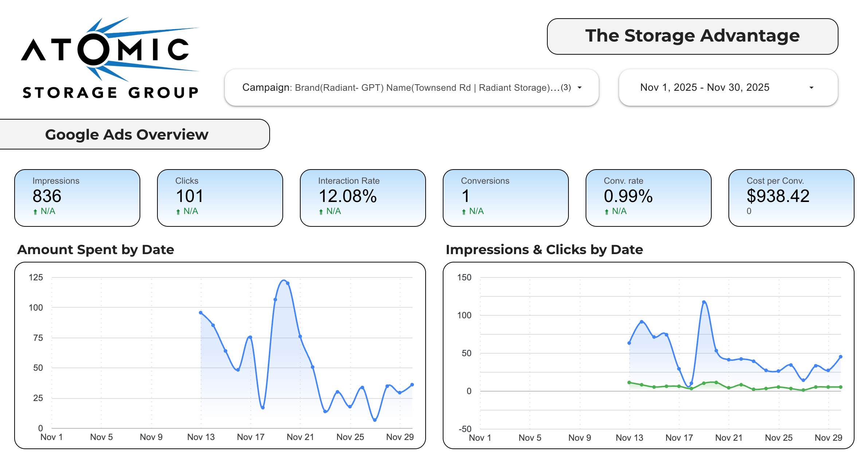Click the Clicks scorecard showing 101
This screenshot has width=868, height=463.
220,198
